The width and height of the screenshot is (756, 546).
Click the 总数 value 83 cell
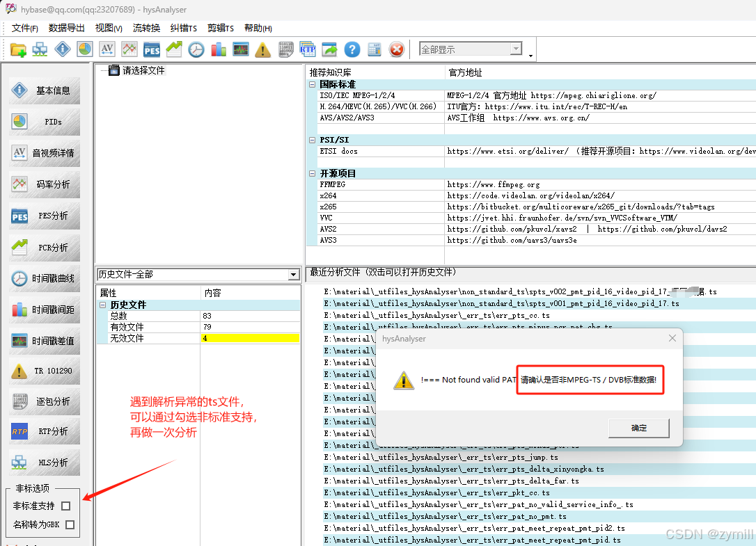tap(250, 316)
